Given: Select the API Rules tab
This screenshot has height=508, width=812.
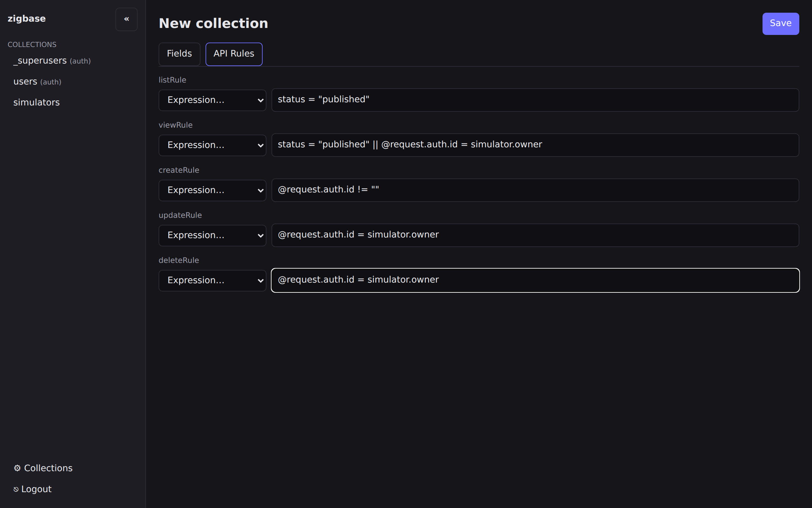Looking at the screenshot, I should pos(234,54).
